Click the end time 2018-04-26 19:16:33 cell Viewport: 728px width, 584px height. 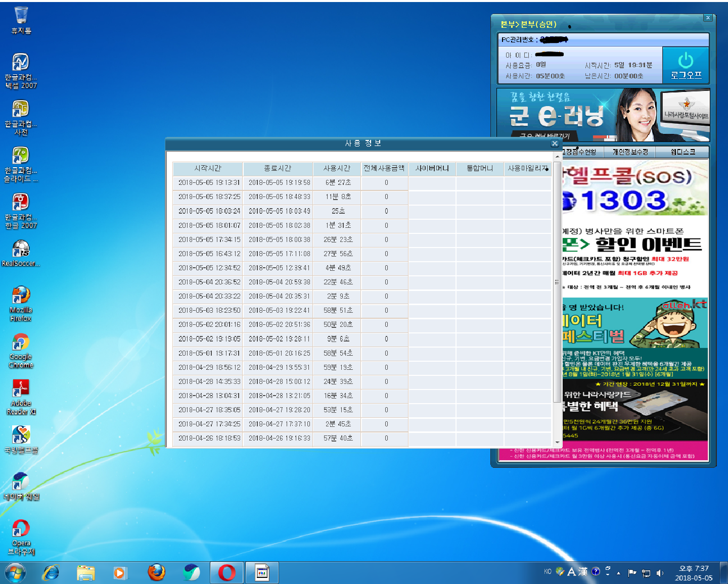tap(279, 438)
